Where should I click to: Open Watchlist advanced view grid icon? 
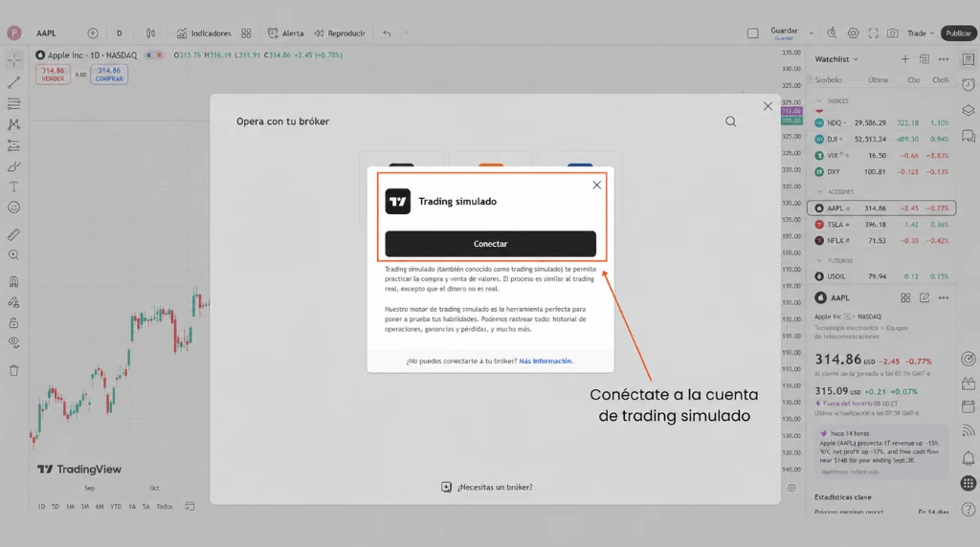(x=924, y=58)
